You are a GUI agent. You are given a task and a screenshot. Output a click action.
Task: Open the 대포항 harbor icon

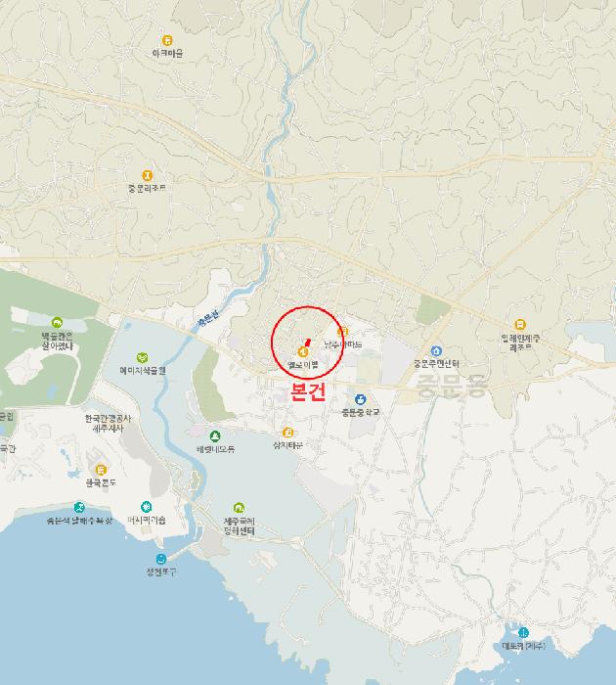coord(523,632)
